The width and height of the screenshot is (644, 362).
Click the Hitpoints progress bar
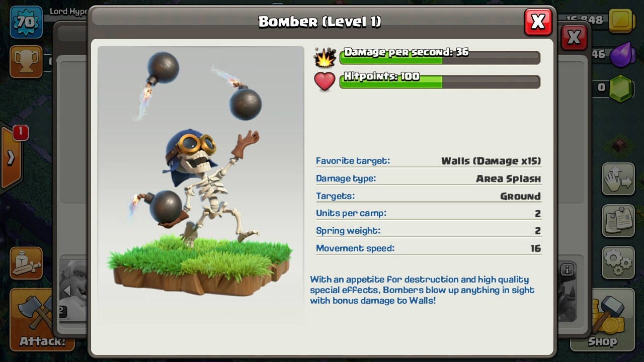tap(440, 81)
